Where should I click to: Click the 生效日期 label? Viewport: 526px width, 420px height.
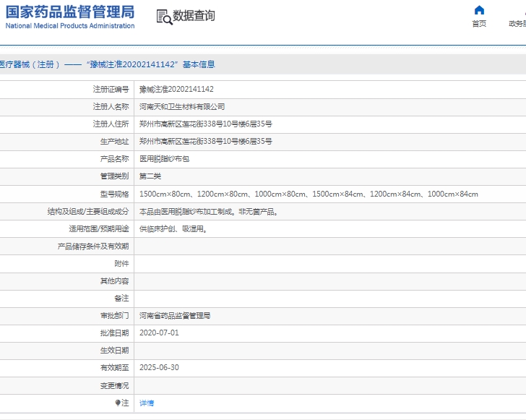pos(114,350)
